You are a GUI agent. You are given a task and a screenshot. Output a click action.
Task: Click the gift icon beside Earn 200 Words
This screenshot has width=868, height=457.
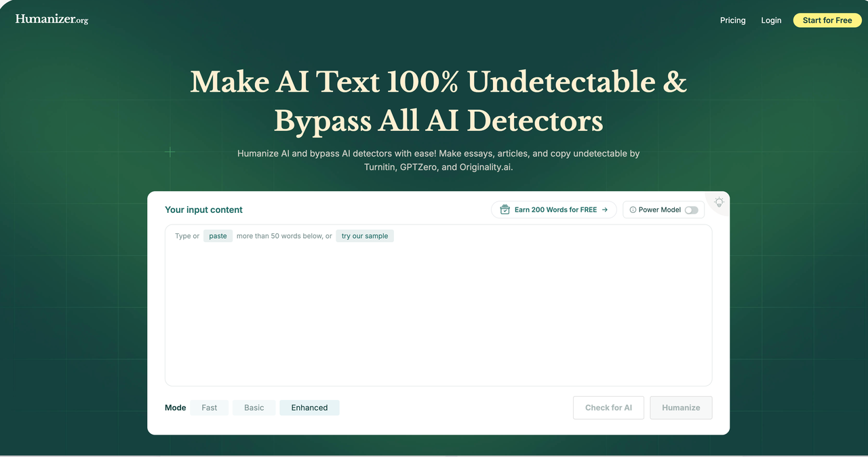[505, 210]
